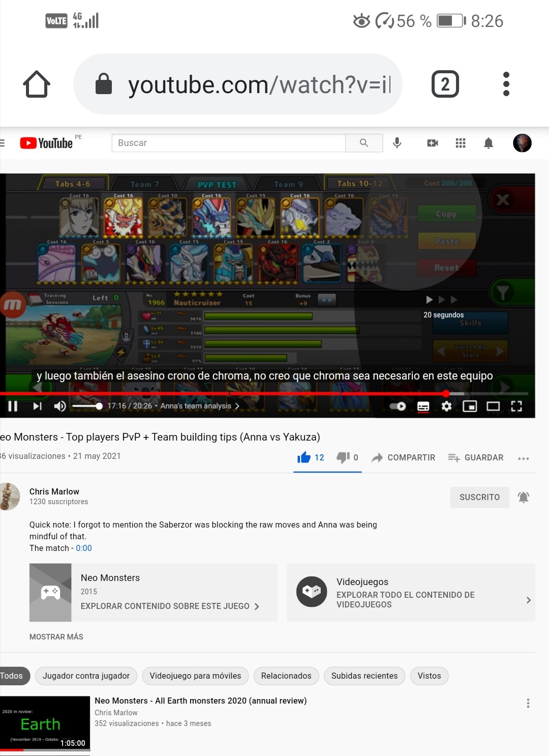Open the Videojuegos category card
Screen dimensions: 549x756
click(411, 592)
